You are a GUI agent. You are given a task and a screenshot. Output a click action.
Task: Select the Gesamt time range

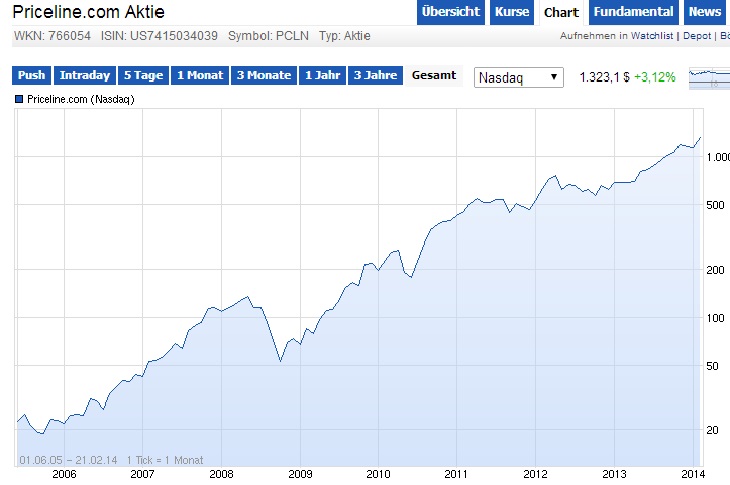click(434, 75)
